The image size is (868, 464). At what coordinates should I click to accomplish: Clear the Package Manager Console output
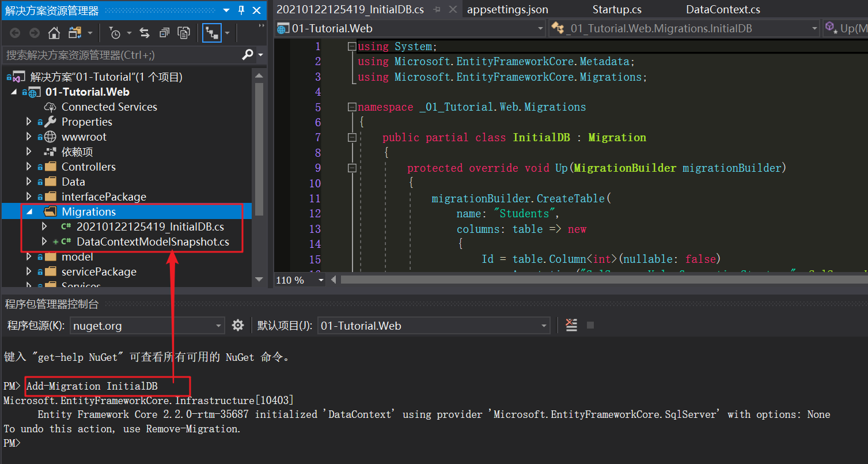tap(571, 325)
